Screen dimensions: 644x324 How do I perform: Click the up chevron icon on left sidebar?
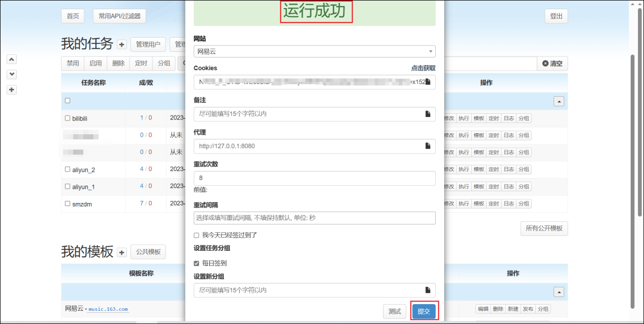pyautogui.click(x=12, y=60)
